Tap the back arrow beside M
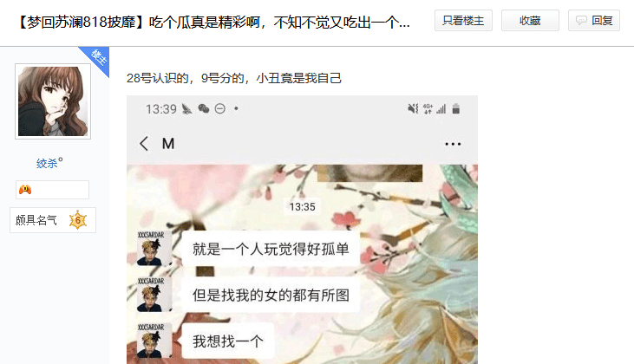 coord(144,143)
